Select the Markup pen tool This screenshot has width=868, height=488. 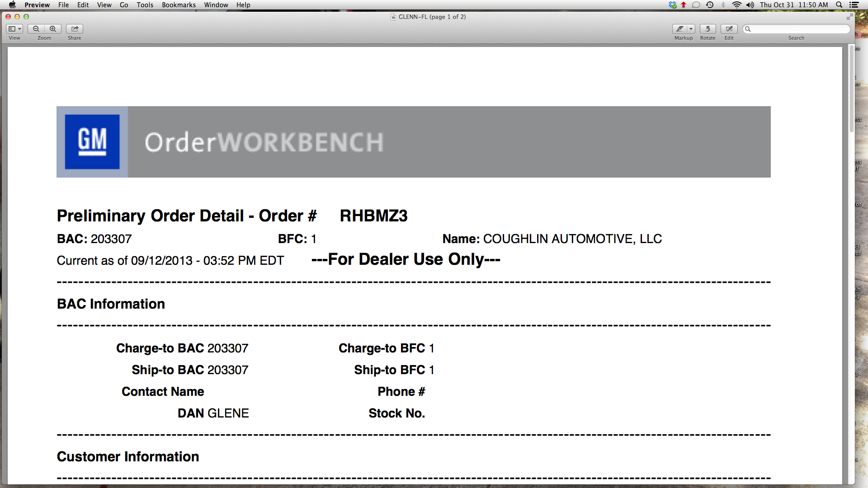coord(679,29)
